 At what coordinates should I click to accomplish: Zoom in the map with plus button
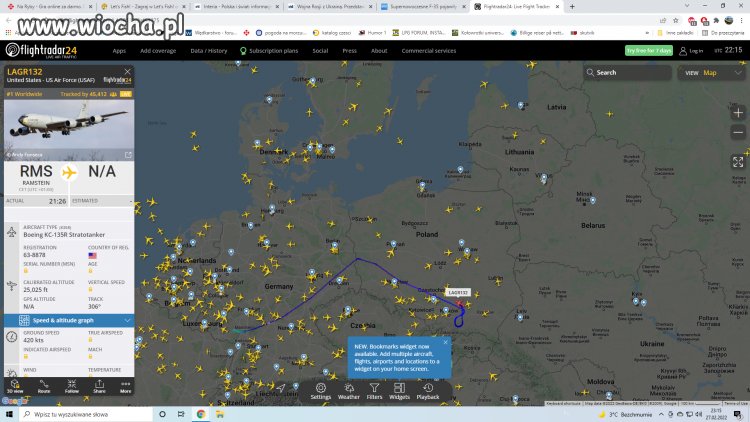(x=738, y=113)
